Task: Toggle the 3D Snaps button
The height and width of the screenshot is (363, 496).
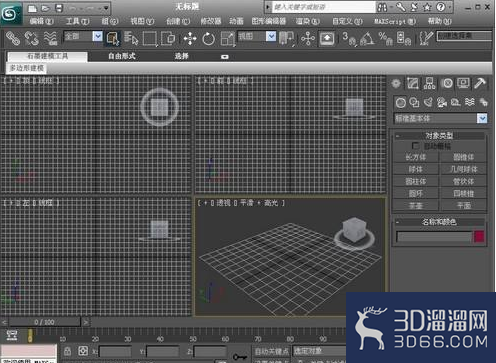Action: [x=348, y=38]
